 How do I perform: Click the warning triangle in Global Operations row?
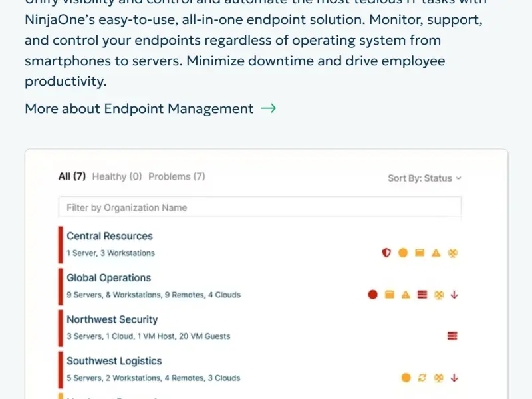406,295
